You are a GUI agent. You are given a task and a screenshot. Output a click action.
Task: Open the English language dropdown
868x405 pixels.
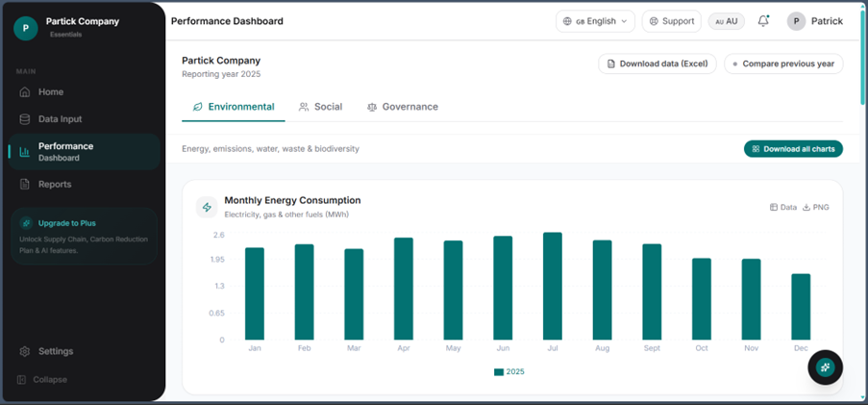coord(595,21)
